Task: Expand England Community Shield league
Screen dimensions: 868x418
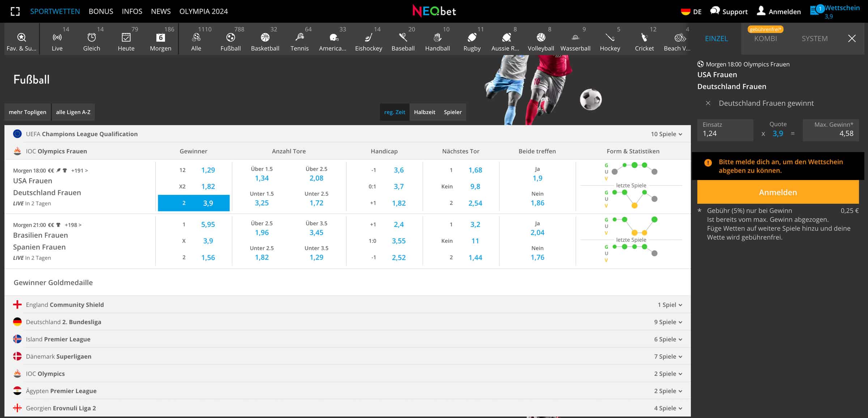Action: (348, 305)
